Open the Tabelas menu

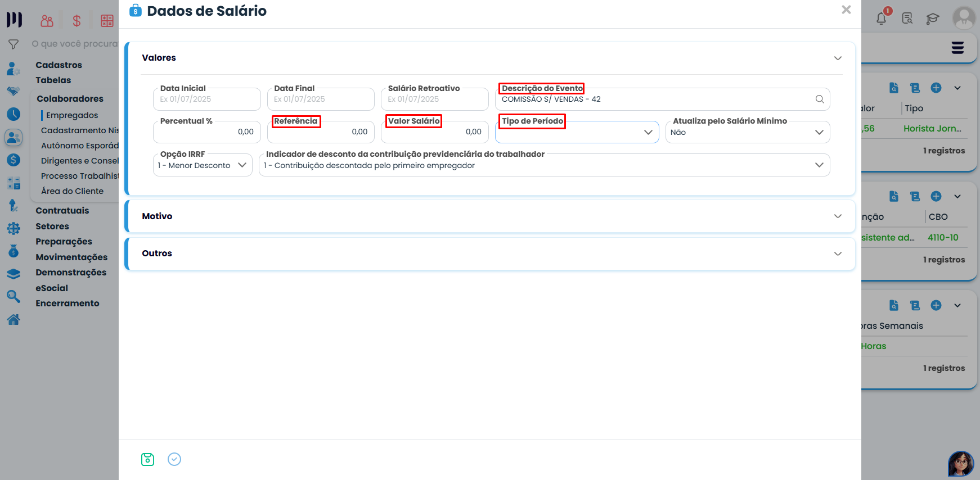(53, 80)
